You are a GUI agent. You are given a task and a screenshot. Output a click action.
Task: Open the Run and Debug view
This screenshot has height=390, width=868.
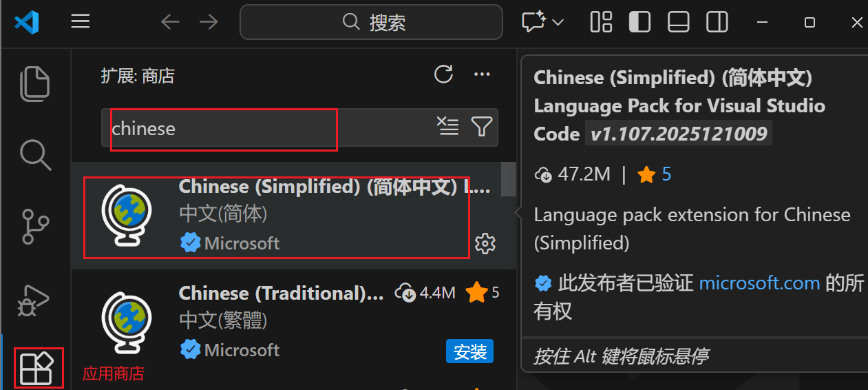point(34,299)
